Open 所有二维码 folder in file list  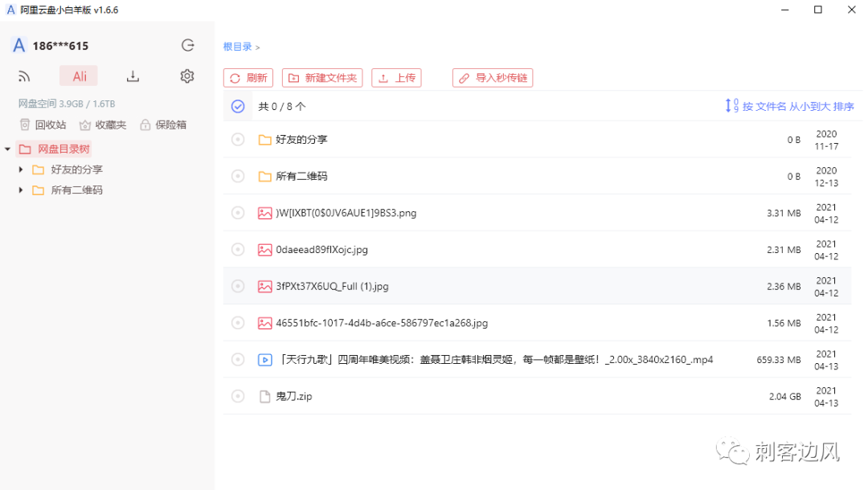(x=301, y=176)
